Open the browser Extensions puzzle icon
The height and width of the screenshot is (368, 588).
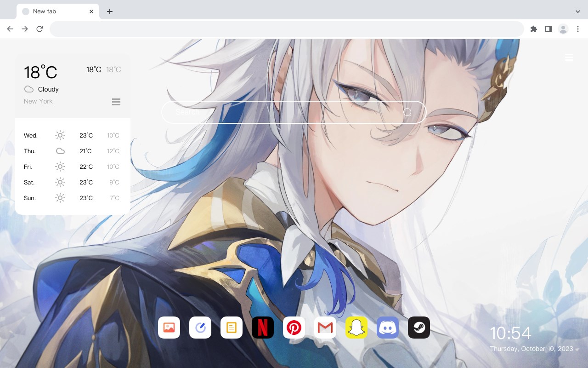tap(534, 29)
